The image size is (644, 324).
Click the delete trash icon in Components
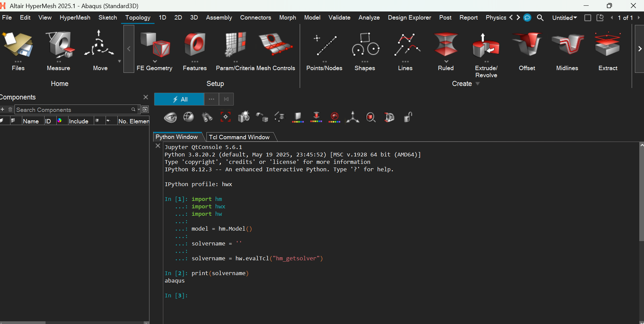point(10,109)
